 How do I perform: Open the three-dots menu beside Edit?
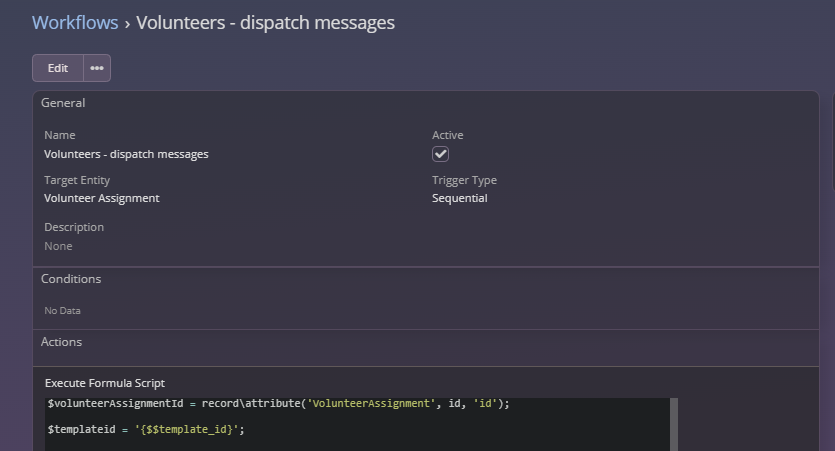(x=97, y=68)
